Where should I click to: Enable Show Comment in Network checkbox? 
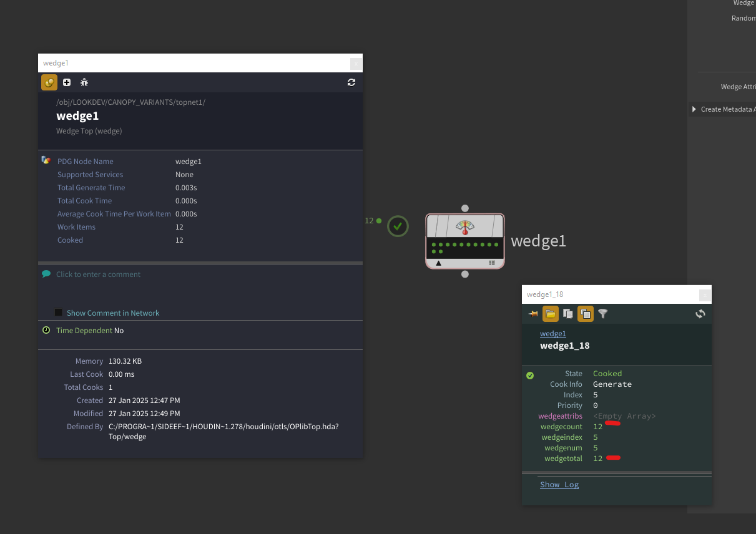(59, 313)
